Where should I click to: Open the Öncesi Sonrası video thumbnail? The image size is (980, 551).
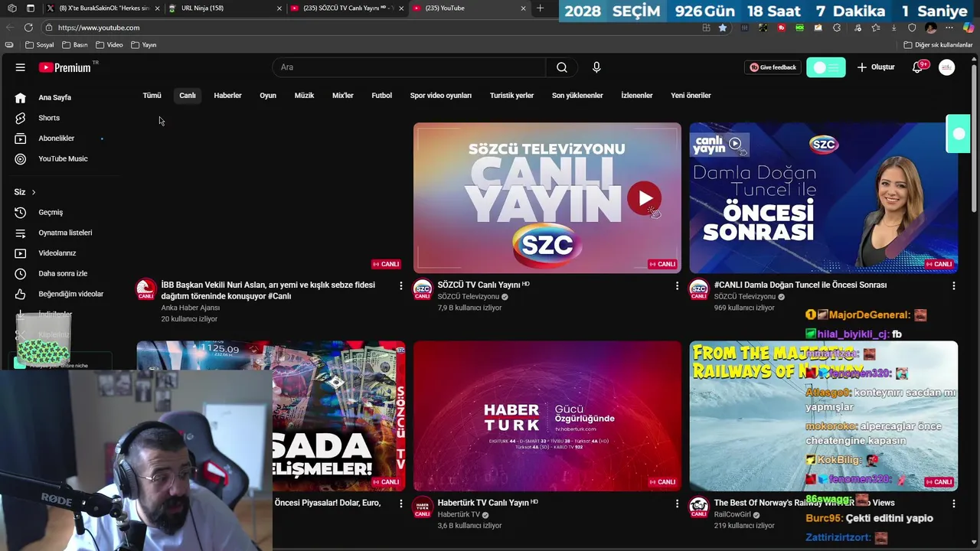coord(823,198)
